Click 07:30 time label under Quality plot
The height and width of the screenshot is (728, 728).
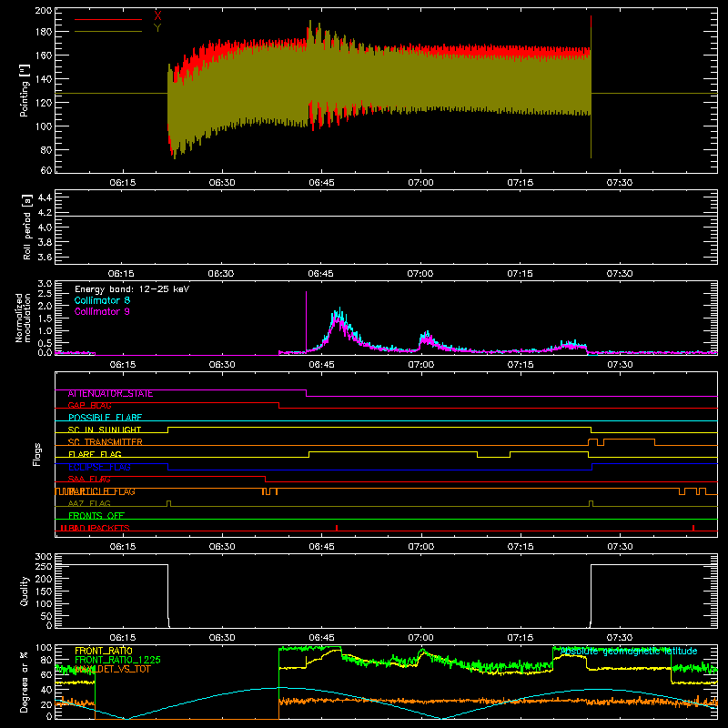click(x=620, y=638)
